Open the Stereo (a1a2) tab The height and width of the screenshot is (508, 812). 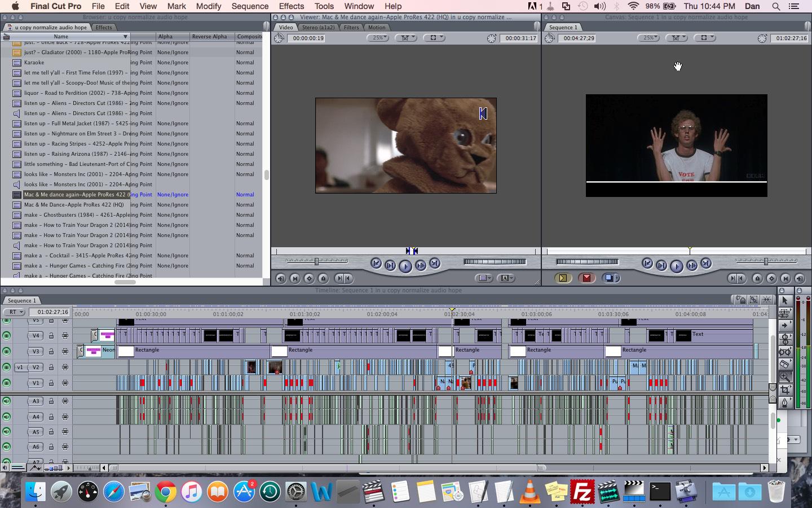(318, 27)
